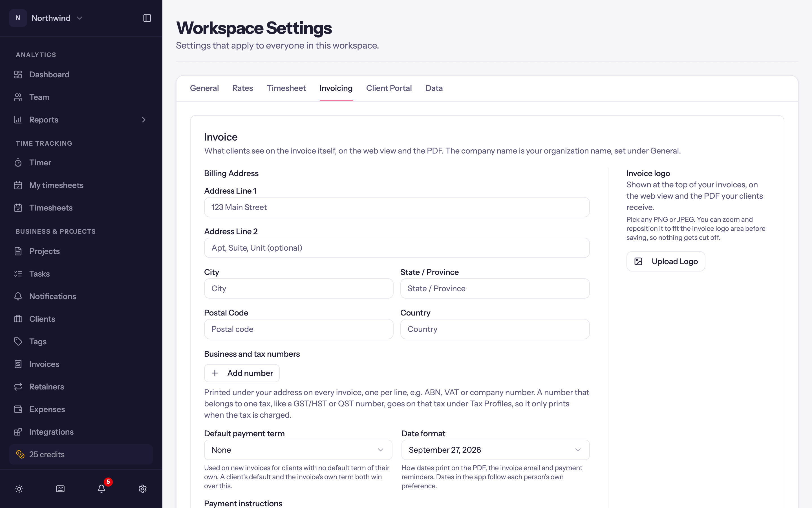Open Projects in sidebar
Screen dimensions: 812x508
click(x=81, y=251)
